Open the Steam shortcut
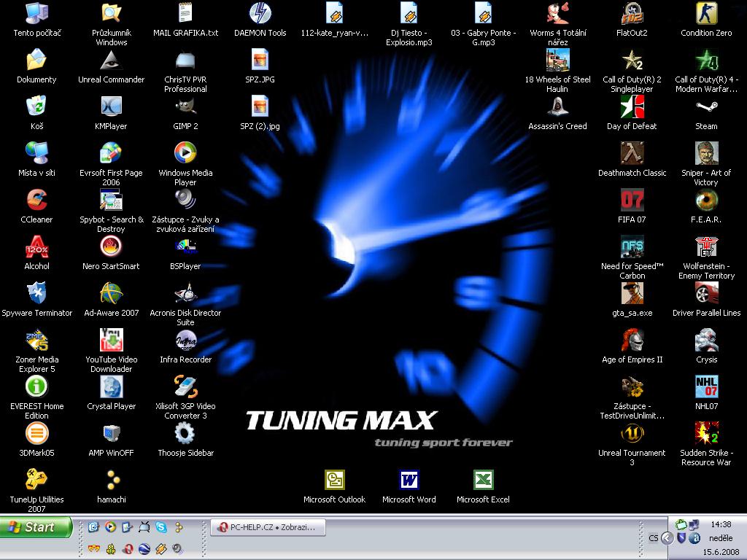747x560 pixels. 706,106
